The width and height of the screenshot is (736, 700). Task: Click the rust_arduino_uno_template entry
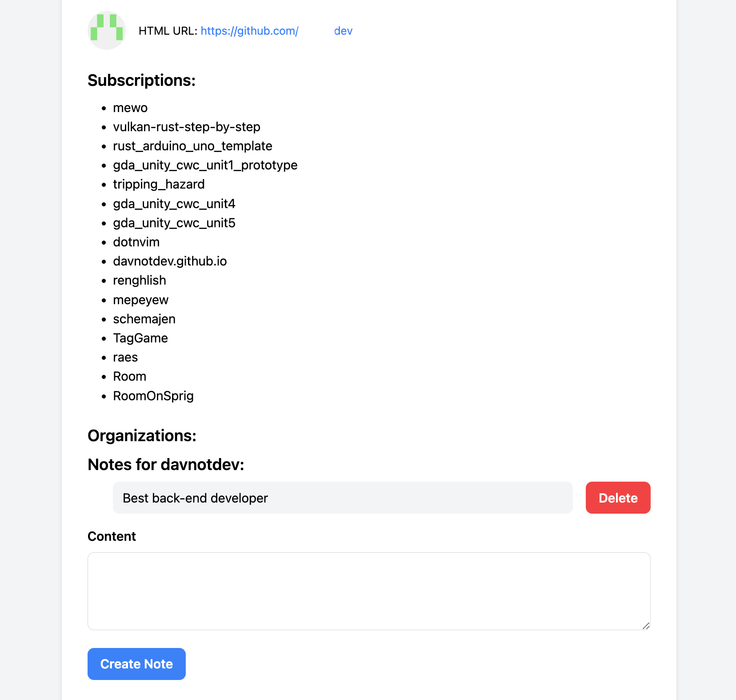click(192, 146)
